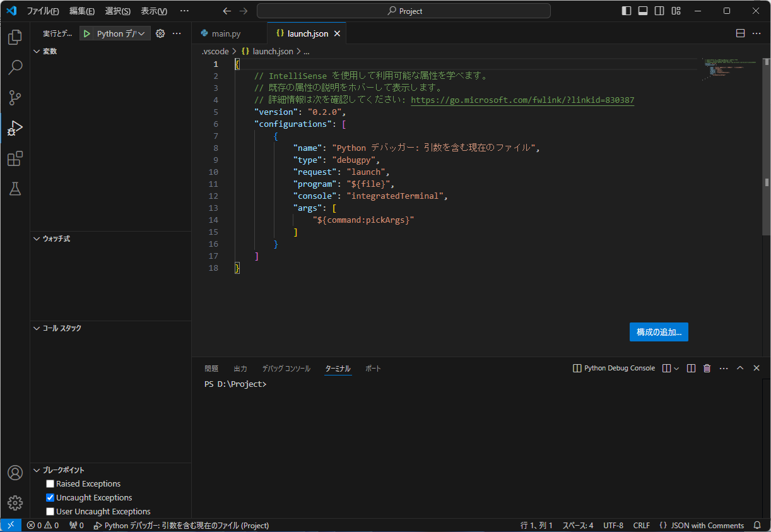Open the go.microsoft.com fwlink link
The width and height of the screenshot is (771, 532).
pyautogui.click(x=522, y=100)
